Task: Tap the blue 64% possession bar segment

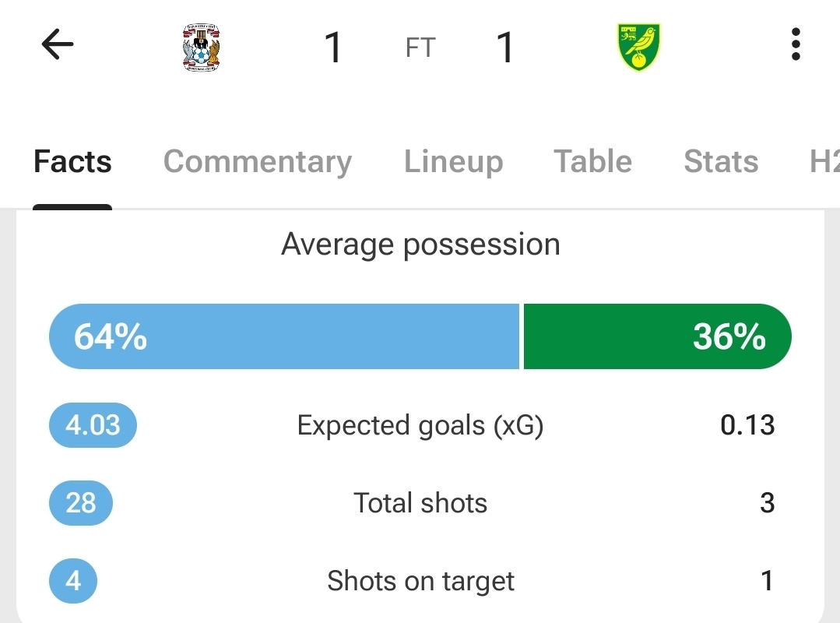Action: (x=283, y=336)
